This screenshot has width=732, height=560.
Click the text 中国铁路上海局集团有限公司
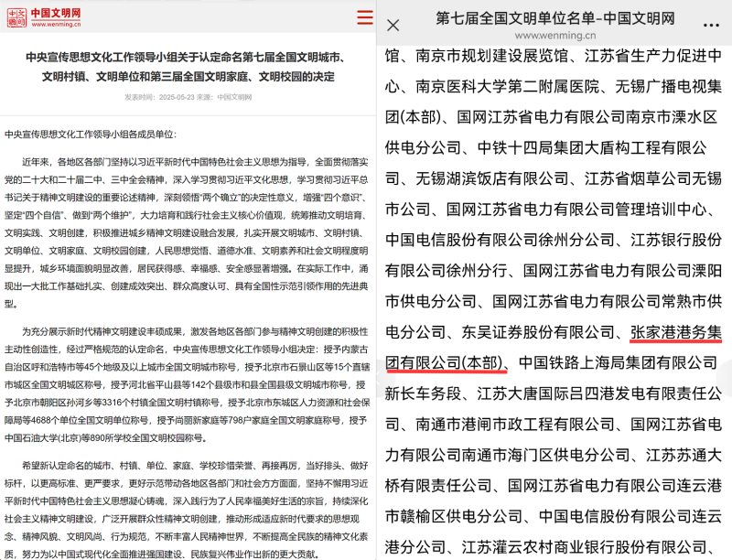click(x=618, y=362)
